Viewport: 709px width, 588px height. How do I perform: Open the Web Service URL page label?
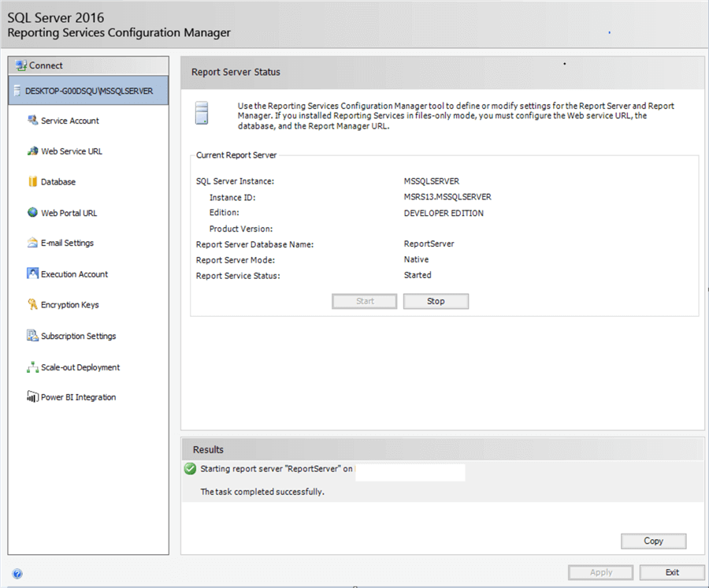72,151
